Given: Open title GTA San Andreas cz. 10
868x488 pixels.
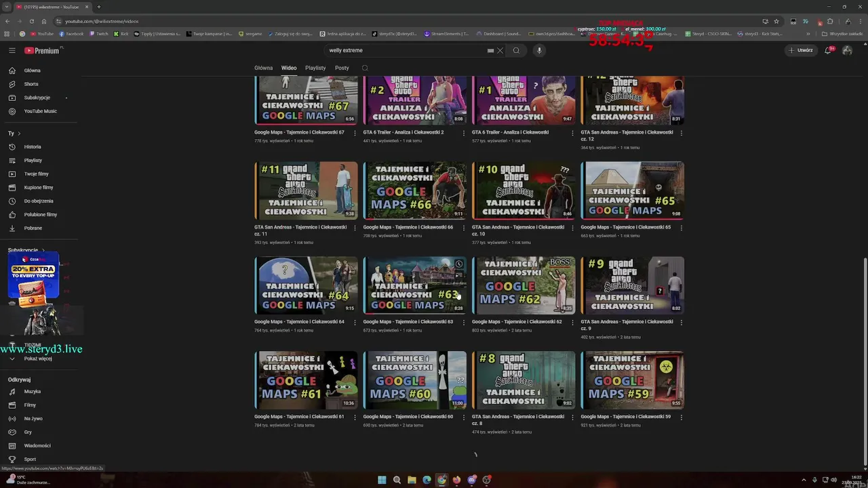Looking at the screenshot, I should (x=518, y=230).
